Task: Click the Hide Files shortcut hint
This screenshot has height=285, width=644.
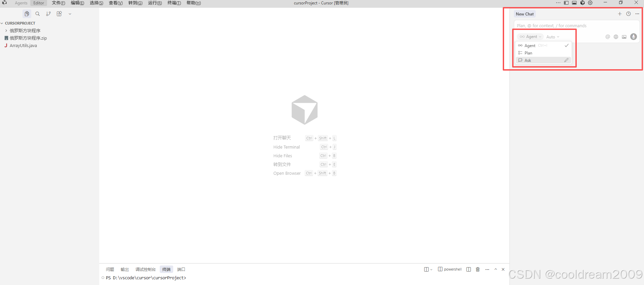Action: (x=305, y=156)
